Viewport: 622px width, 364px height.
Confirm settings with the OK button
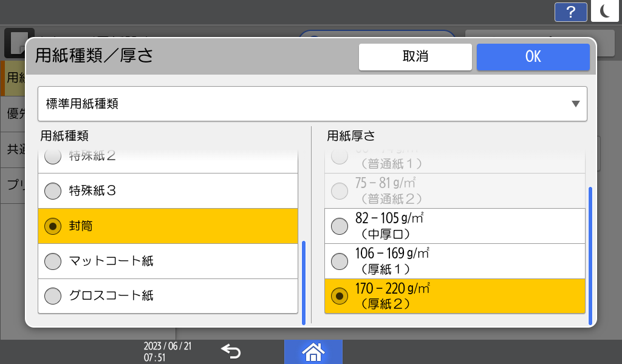[x=533, y=57]
